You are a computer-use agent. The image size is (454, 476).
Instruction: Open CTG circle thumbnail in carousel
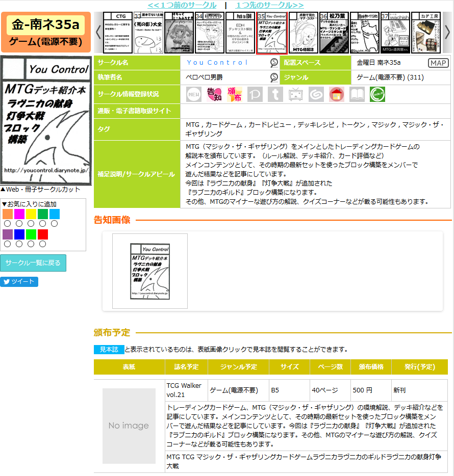(118, 33)
